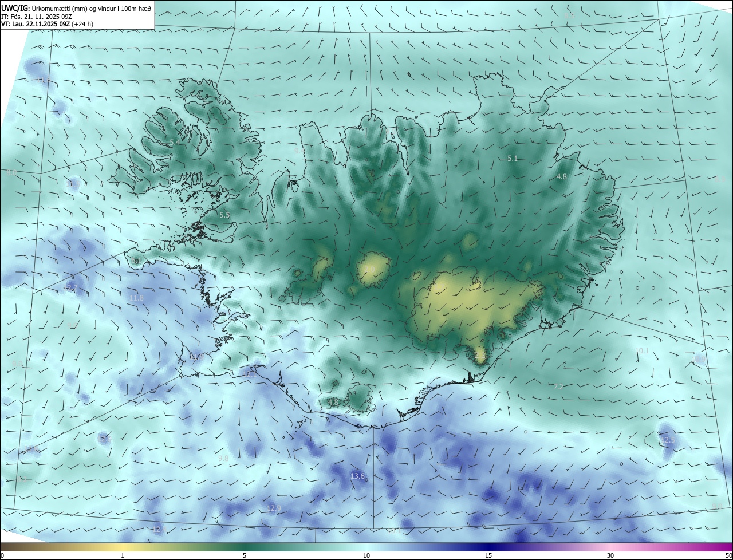Click the 15 tick label on the colorbar
The width and height of the screenshot is (733, 560).
(488, 555)
